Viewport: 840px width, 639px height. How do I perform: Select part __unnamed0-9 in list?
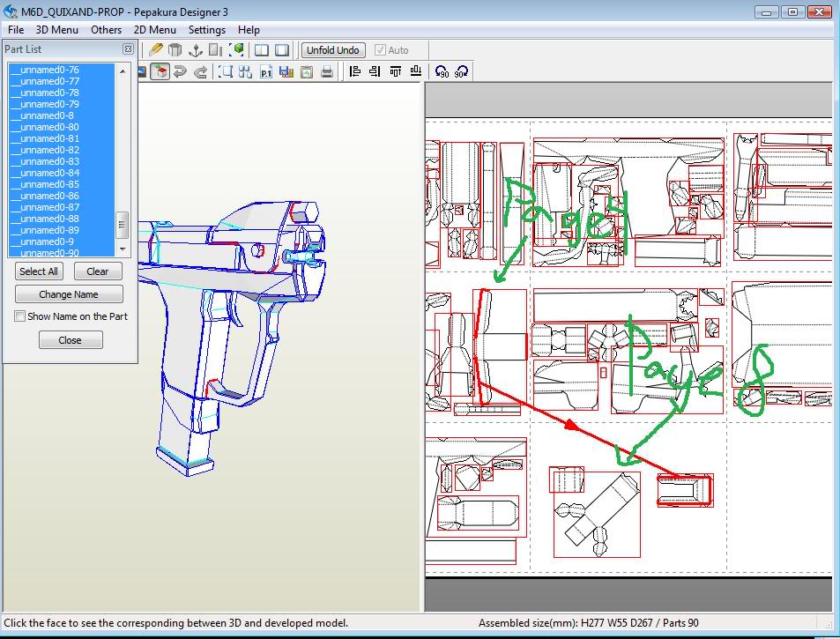[62, 241]
